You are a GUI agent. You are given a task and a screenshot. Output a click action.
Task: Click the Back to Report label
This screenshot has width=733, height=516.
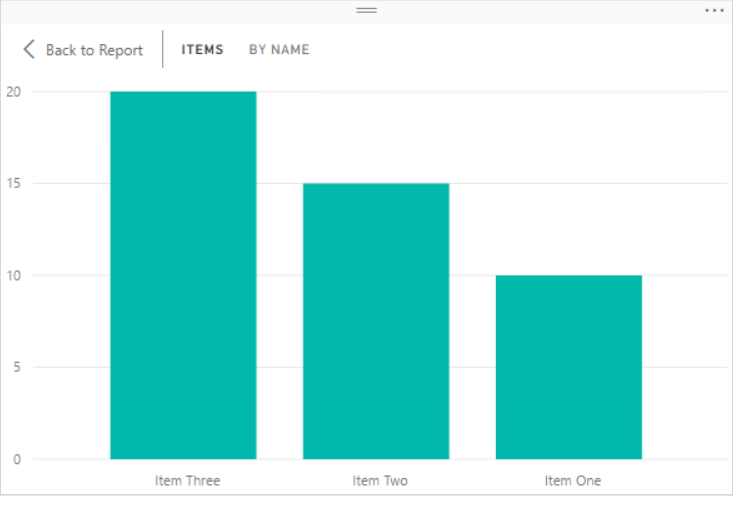pyautogui.click(x=94, y=50)
